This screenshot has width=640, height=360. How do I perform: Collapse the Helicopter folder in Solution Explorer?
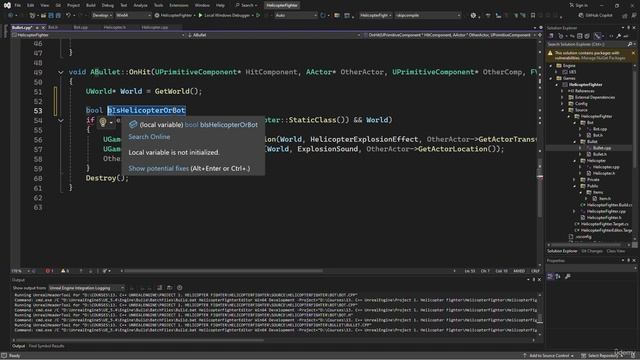click(575, 161)
